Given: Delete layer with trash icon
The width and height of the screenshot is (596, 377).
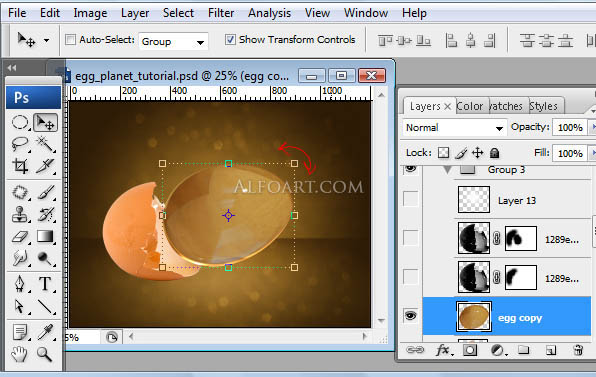Looking at the screenshot, I should (x=578, y=350).
